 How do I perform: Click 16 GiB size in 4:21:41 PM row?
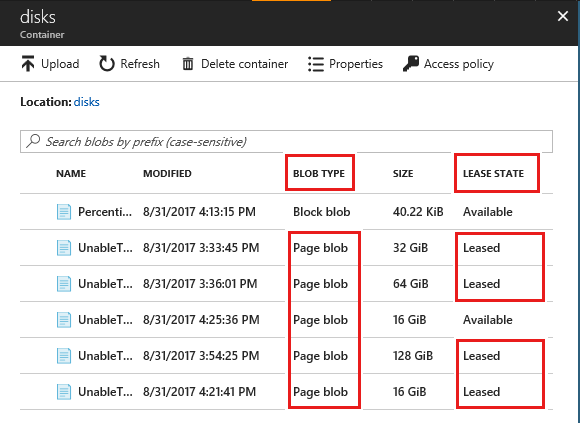point(409,392)
